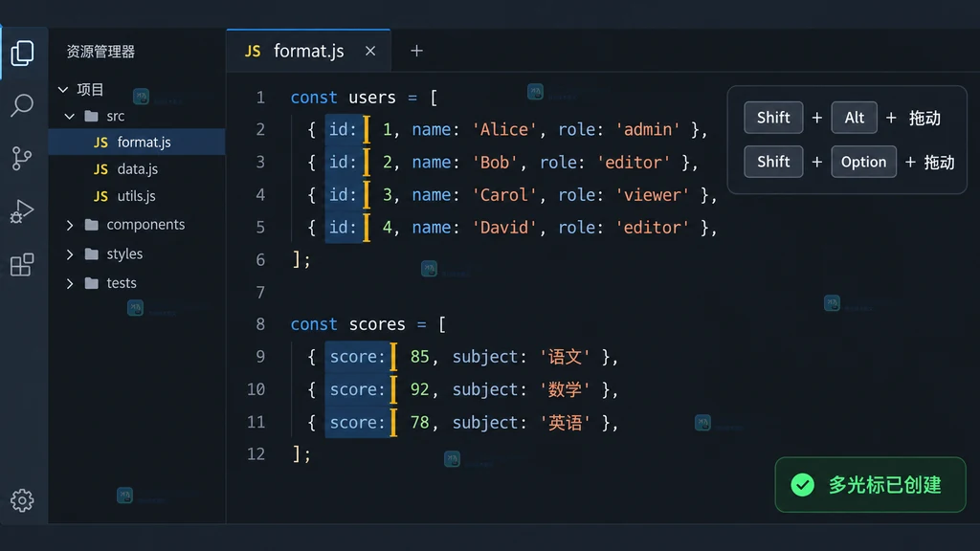Expand the styles folder chevron
The width and height of the screenshot is (980, 551).
point(69,254)
